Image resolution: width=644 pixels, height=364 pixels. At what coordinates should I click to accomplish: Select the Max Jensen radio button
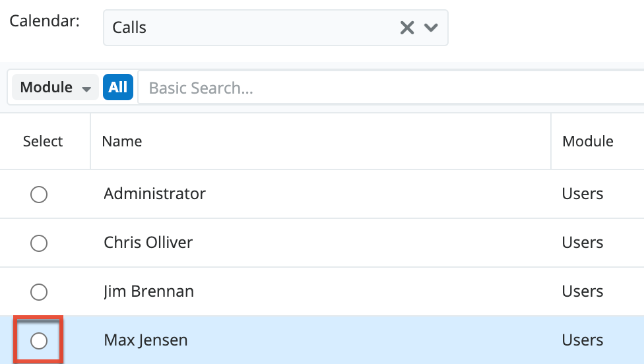pos(39,340)
